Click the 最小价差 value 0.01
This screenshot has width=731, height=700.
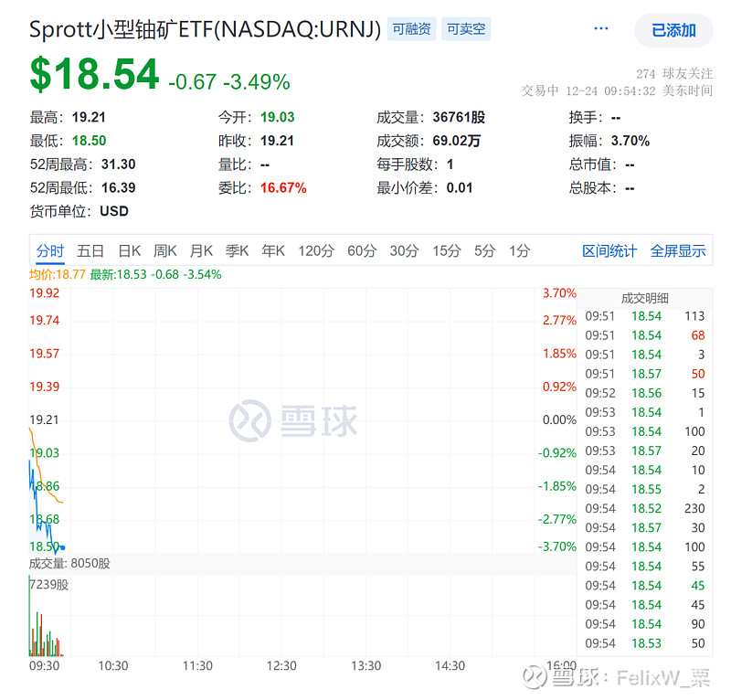coord(460,187)
